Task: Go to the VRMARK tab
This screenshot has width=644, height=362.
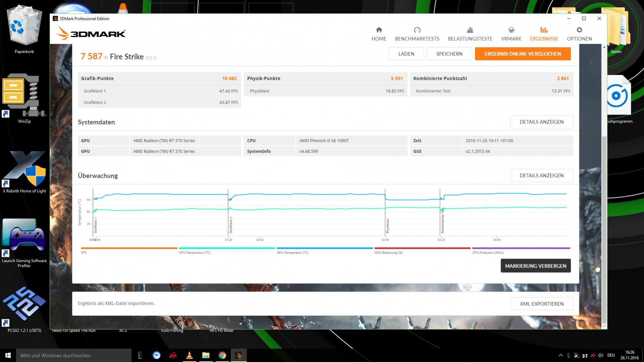Action: coord(511,34)
